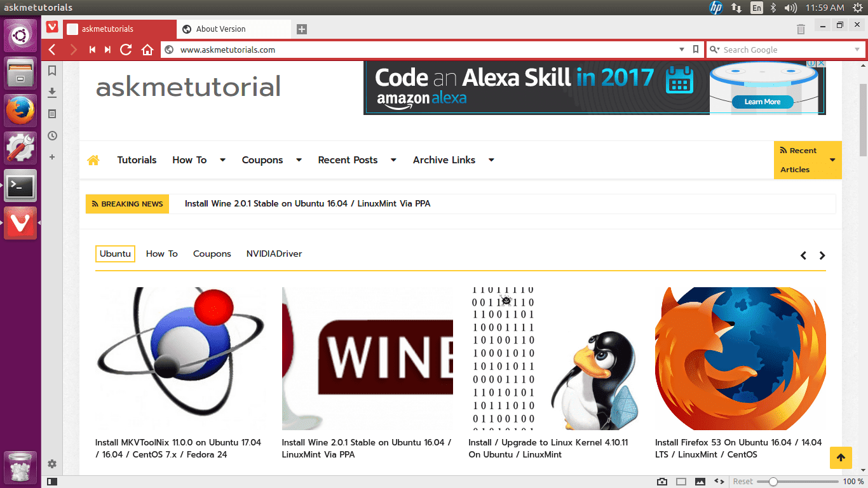Launch Firefox from the Ubuntu dock

click(x=20, y=111)
